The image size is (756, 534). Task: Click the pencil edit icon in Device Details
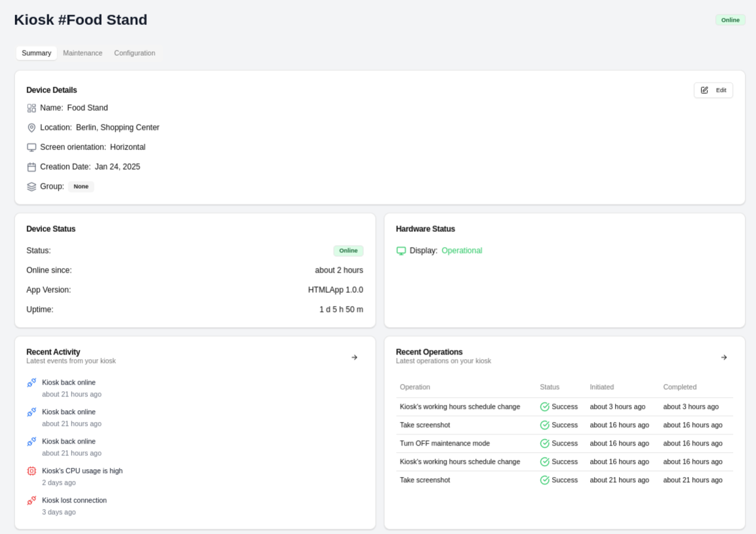pyautogui.click(x=704, y=90)
